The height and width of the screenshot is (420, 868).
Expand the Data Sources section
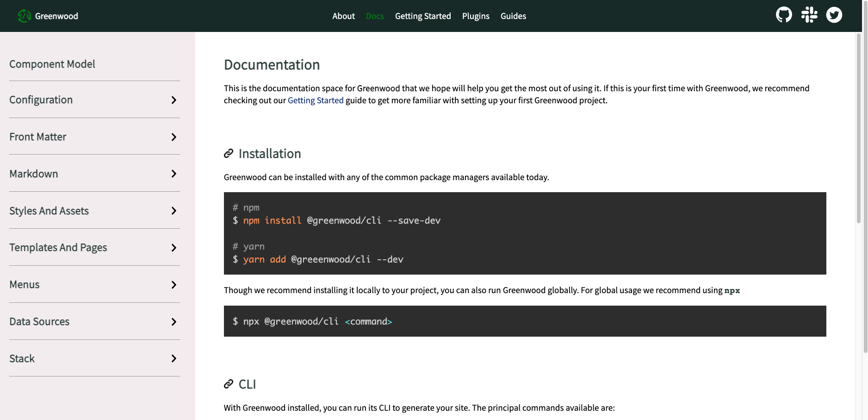(x=174, y=321)
